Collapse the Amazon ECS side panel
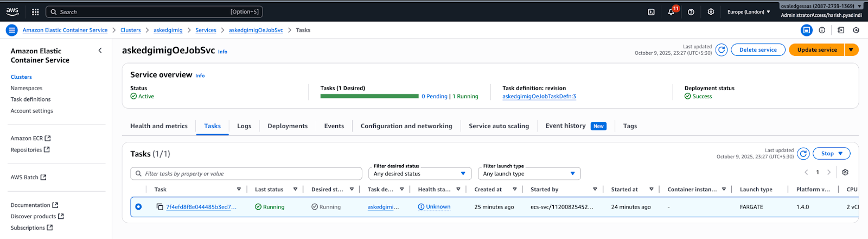 pyautogui.click(x=100, y=51)
